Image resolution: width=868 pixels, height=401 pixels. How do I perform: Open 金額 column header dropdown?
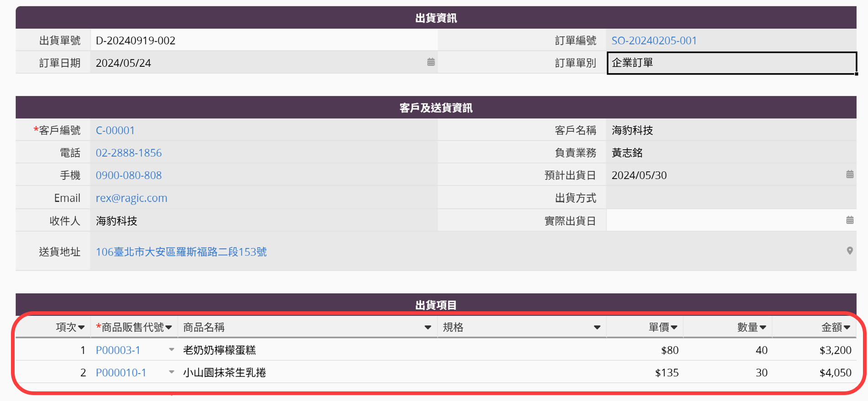[x=847, y=327]
